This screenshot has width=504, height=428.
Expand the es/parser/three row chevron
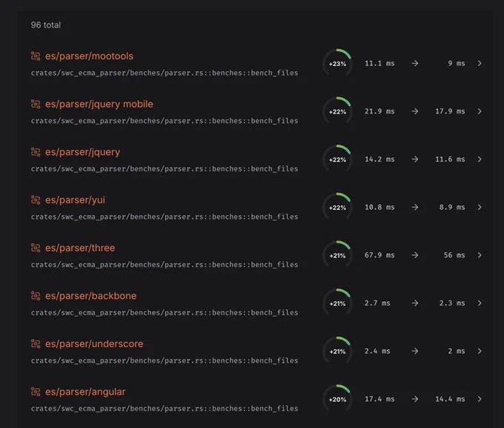coord(480,255)
